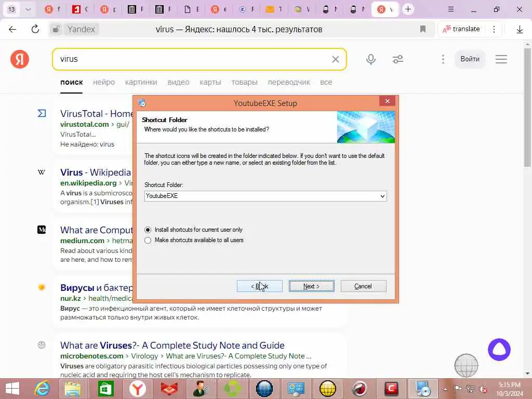This screenshot has width=532, height=399.
Task: Open the translate options three-dot menu
Action: (x=494, y=29)
